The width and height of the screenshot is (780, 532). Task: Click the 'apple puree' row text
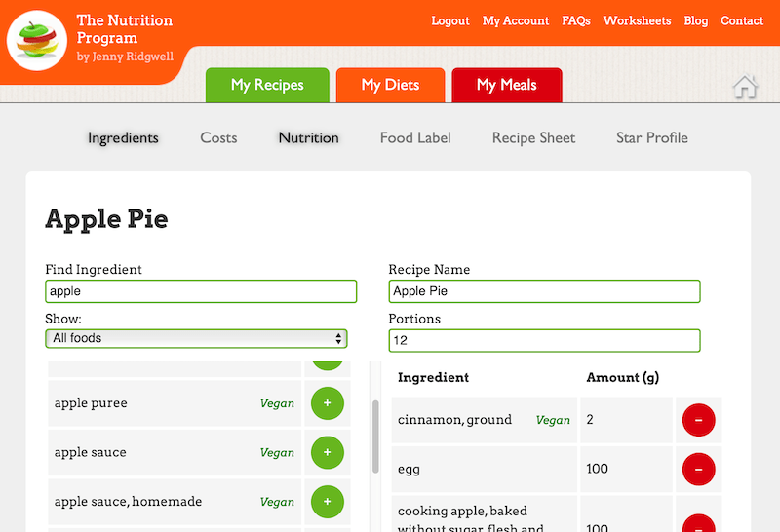coord(91,403)
